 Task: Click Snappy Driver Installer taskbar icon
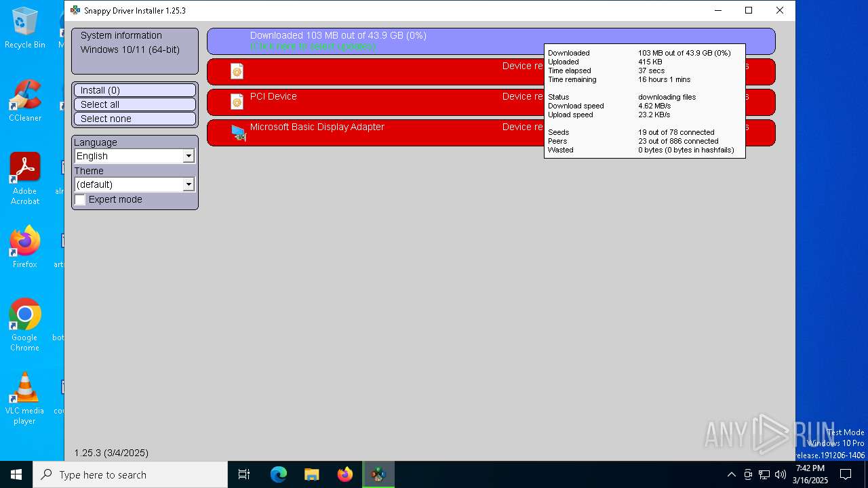(x=378, y=474)
